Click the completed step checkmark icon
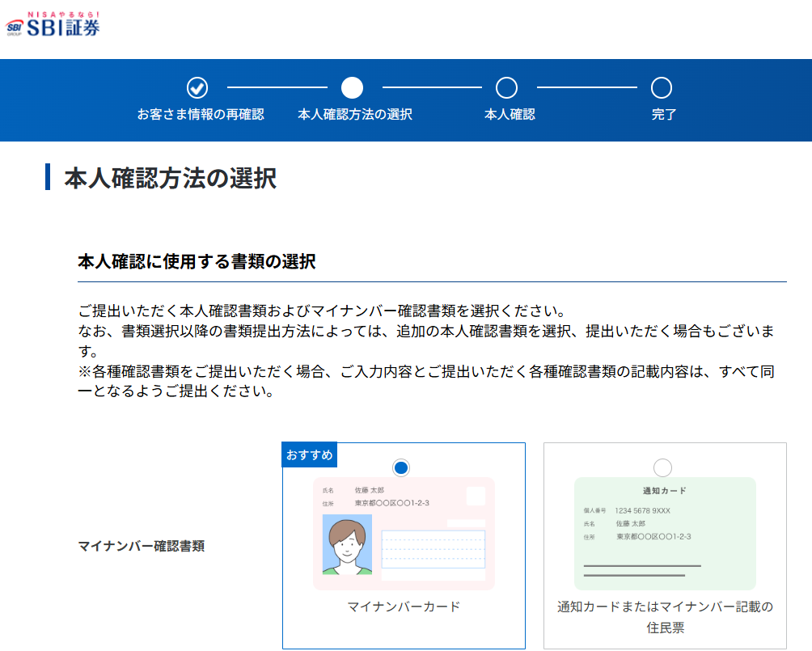 (x=197, y=87)
